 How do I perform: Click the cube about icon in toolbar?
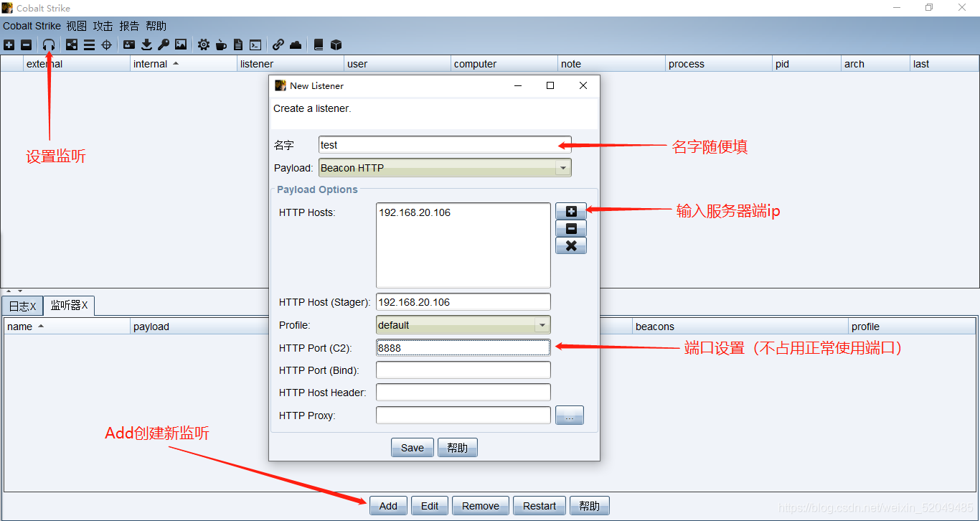[x=336, y=44]
